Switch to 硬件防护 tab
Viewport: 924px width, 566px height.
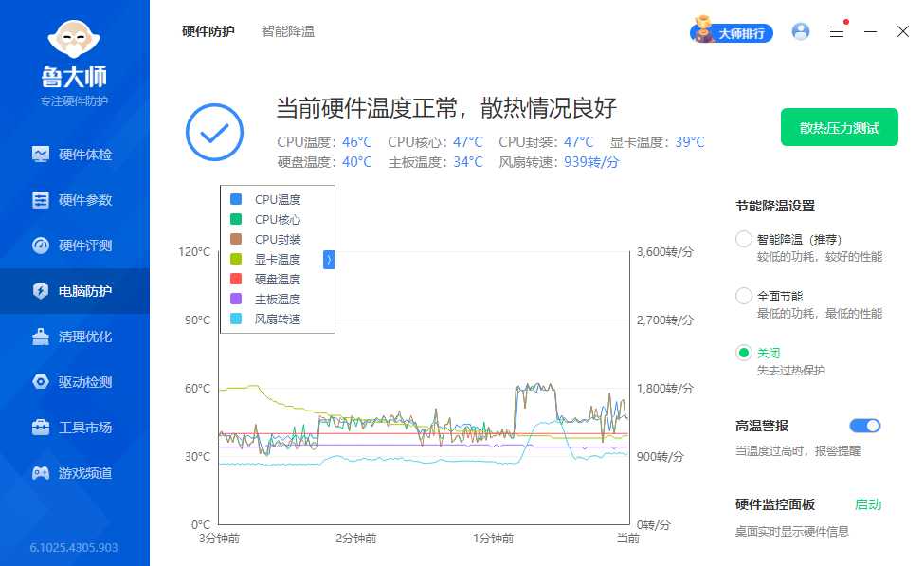point(208,31)
